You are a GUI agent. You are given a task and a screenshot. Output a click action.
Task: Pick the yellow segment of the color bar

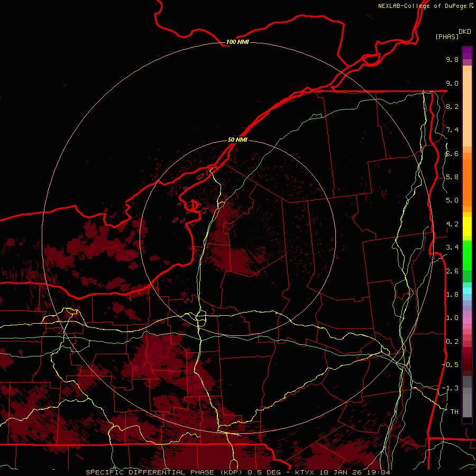pyautogui.click(x=467, y=226)
